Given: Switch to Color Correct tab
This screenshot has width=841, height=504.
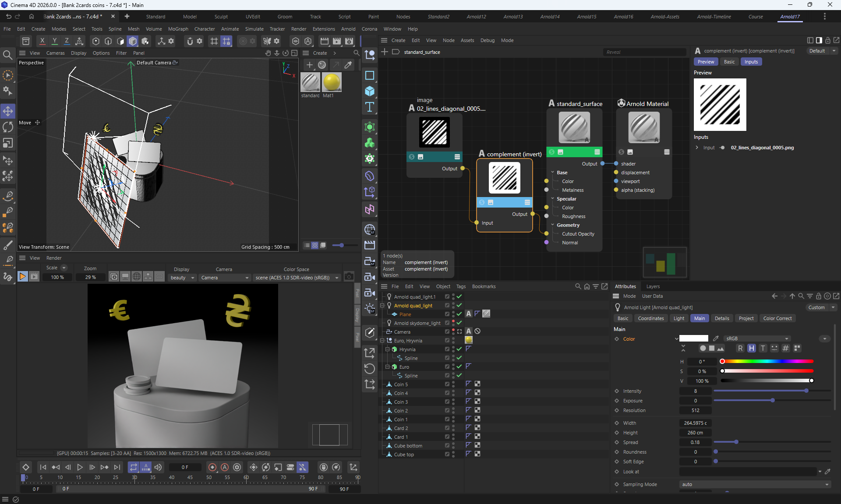Looking at the screenshot, I should coord(777,318).
